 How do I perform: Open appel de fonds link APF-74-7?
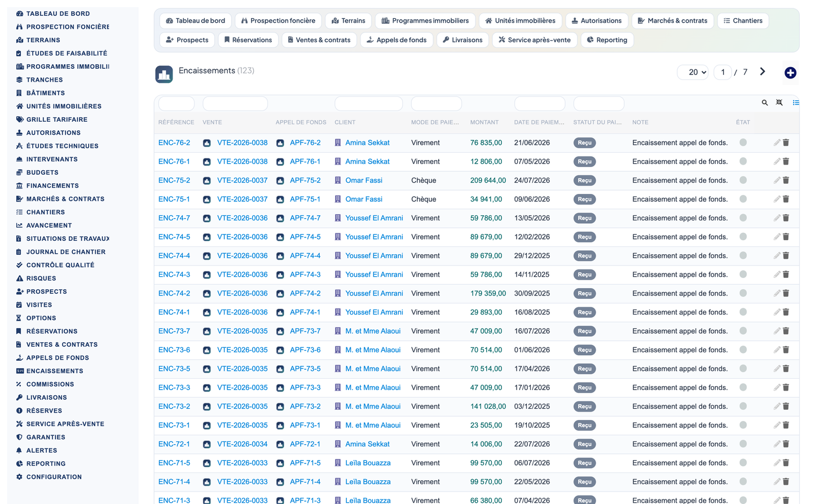(x=305, y=218)
